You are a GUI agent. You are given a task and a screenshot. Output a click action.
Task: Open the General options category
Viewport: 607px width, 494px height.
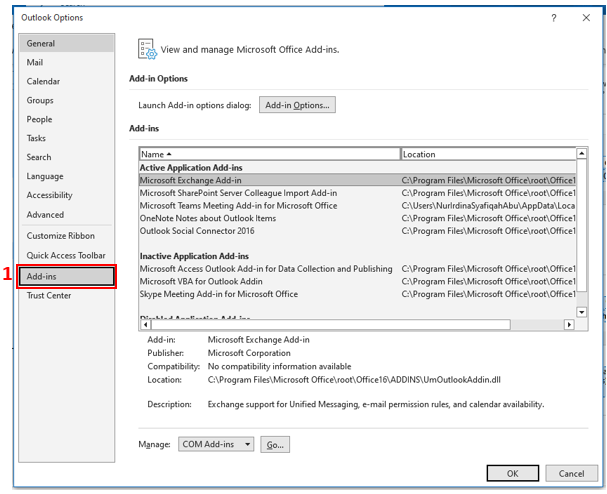[67, 43]
